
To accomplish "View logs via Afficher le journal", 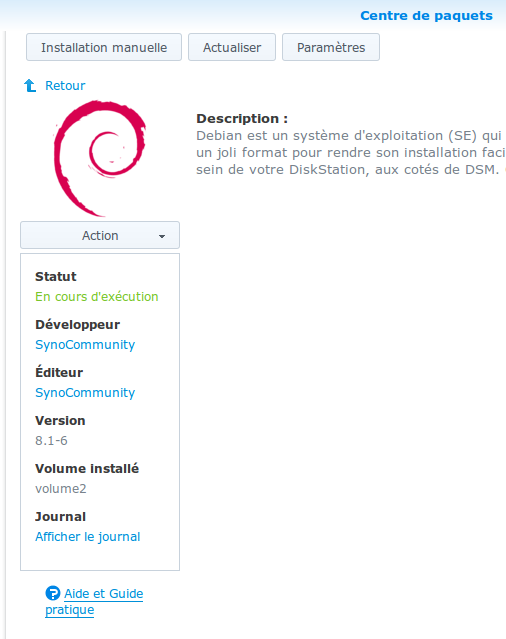I will (88, 537).
